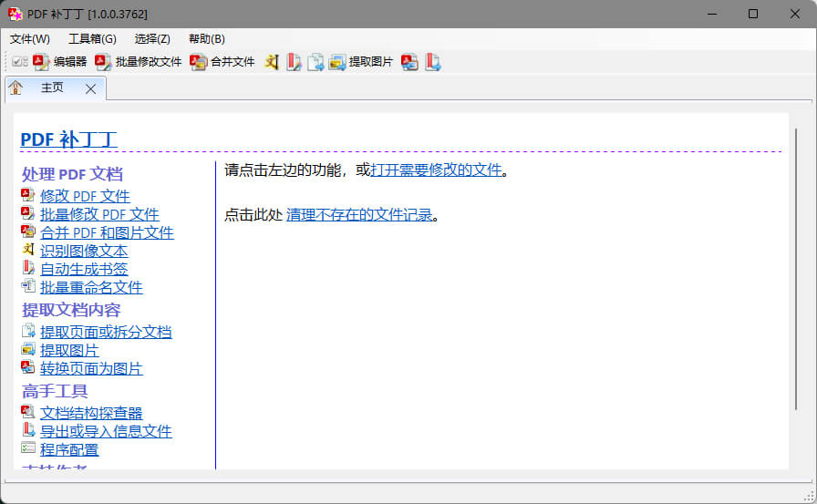Click the icon beside 识别图像文本
The height and width of the screenshot is (504, 817).
click(x=28, y=250)
